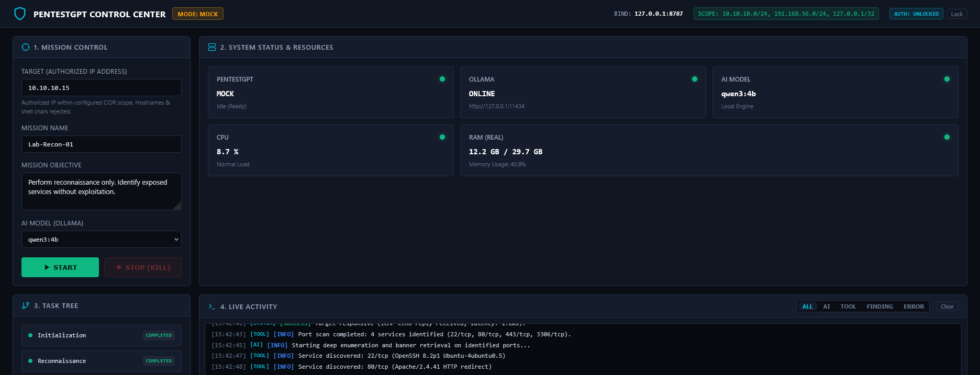Show ALL activity log entries
This screenshot has height=375, width=980.
(x=807, y=306)
